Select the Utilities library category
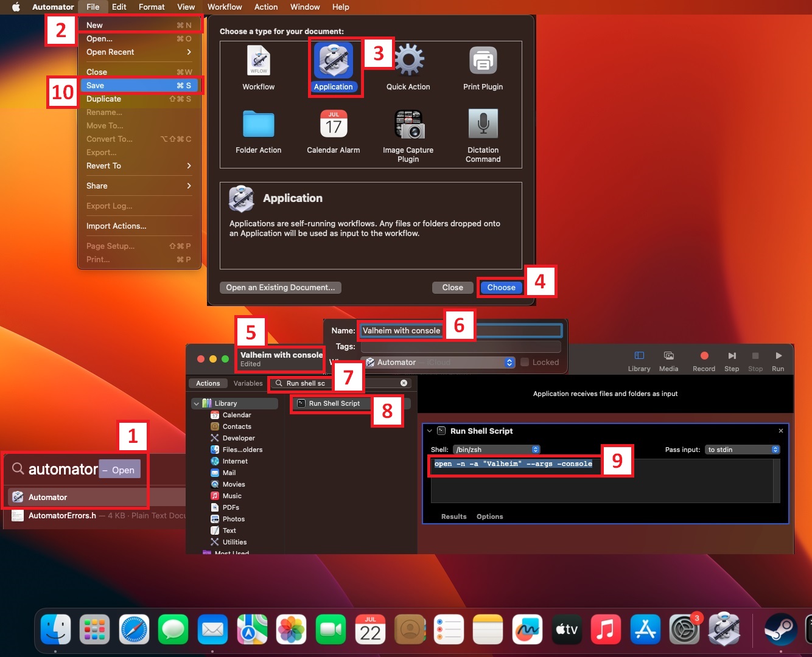Viewport: 812px width, 657px height. pos(234,542)
